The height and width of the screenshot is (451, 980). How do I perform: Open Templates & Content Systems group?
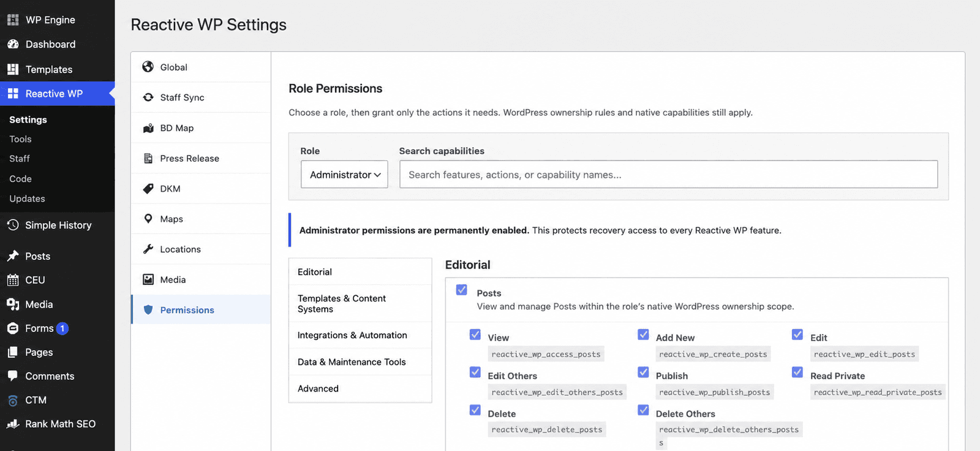[x=360, y=303]
